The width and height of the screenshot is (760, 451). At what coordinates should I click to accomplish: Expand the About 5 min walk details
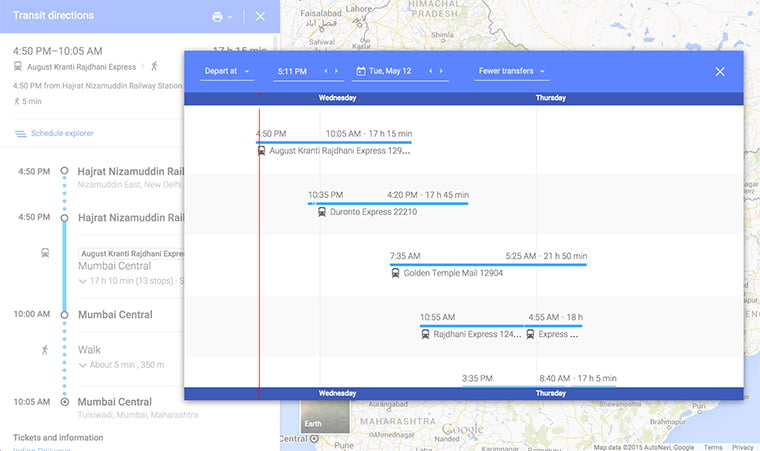121,365
